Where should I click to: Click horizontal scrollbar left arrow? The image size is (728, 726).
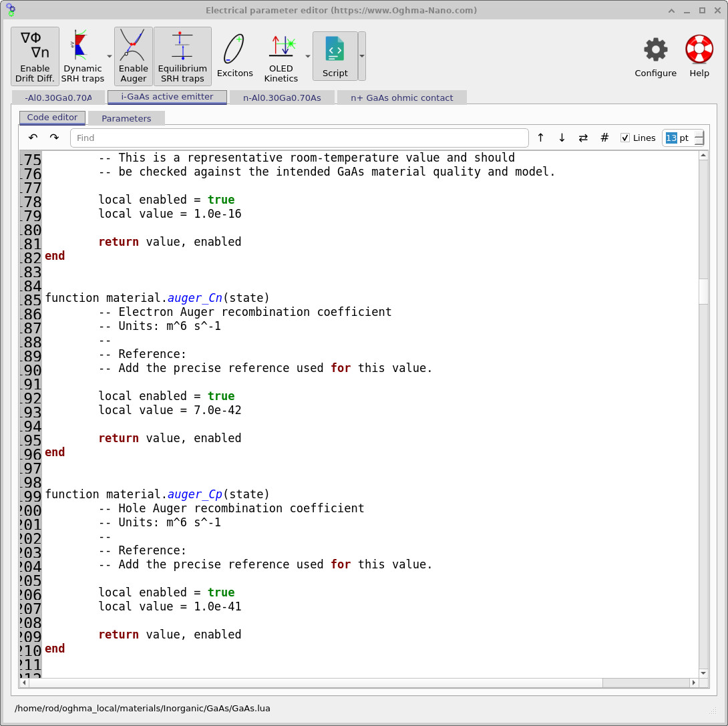click(24, 683)
